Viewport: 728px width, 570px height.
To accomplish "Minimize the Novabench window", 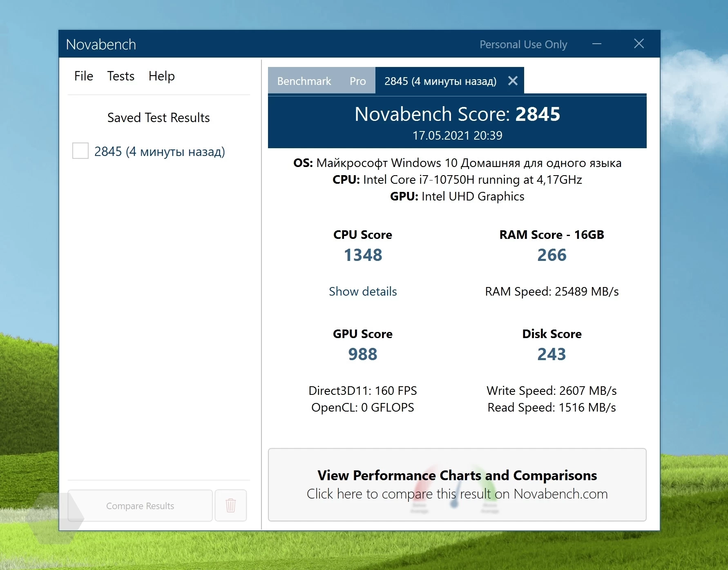I will point(597,44).
